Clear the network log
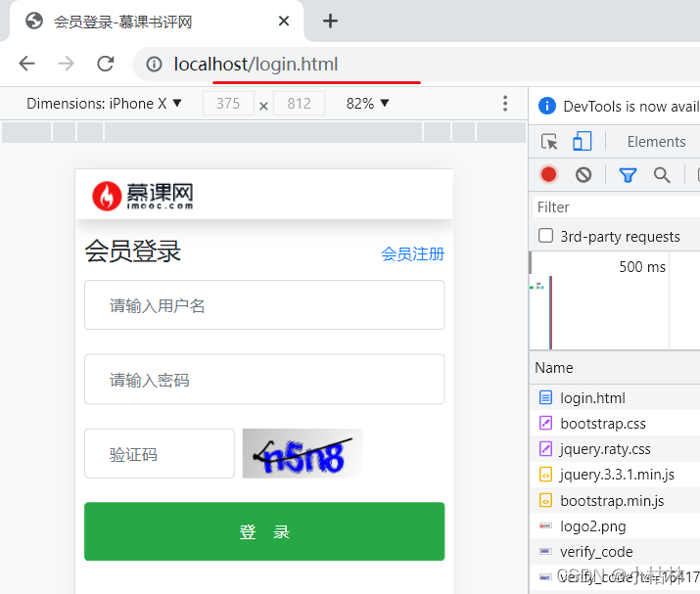700x594 pixels. pyautogui.click(x=583, y=174)
